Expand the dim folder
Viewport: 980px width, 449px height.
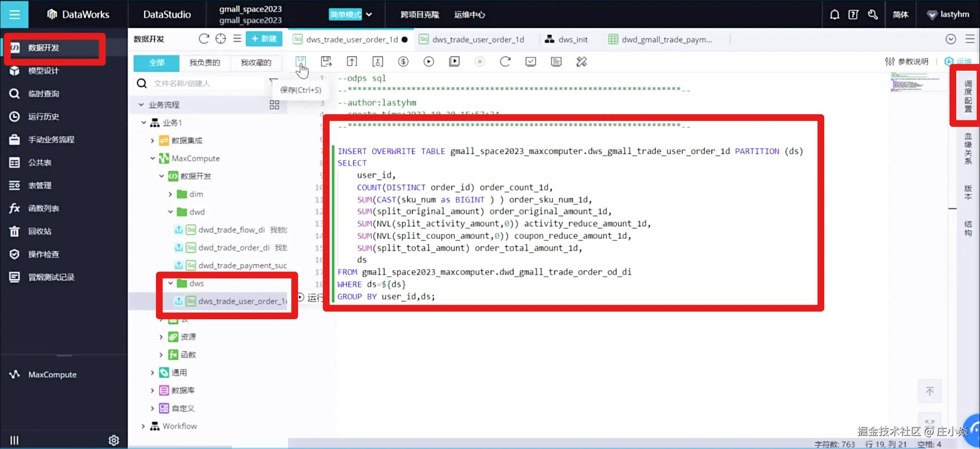[170, 194]
